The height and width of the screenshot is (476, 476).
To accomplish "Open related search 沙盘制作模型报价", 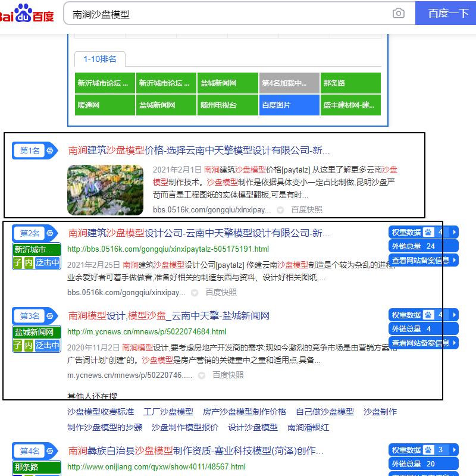I will tap(185, 427).
